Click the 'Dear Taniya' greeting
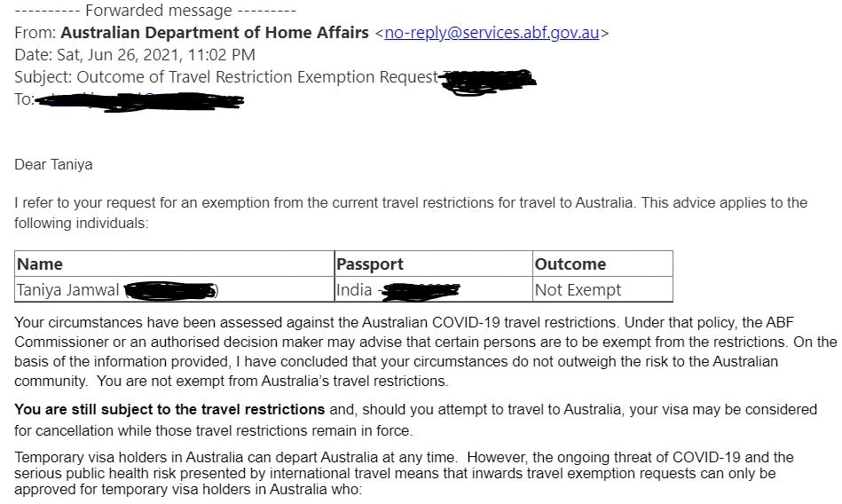Viewport: 842px width, 504px height. [x=53, y=165]
